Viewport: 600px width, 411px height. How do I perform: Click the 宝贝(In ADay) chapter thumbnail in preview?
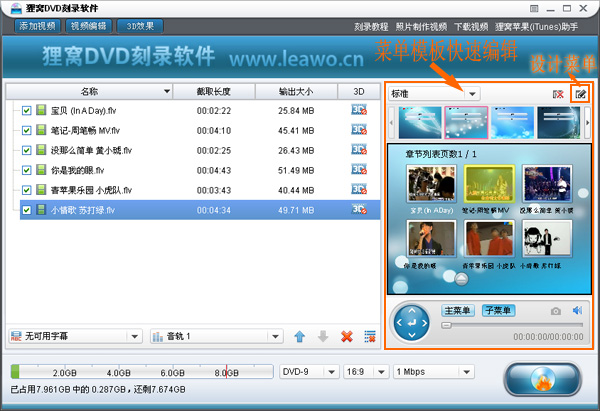(x=431, y=184)
